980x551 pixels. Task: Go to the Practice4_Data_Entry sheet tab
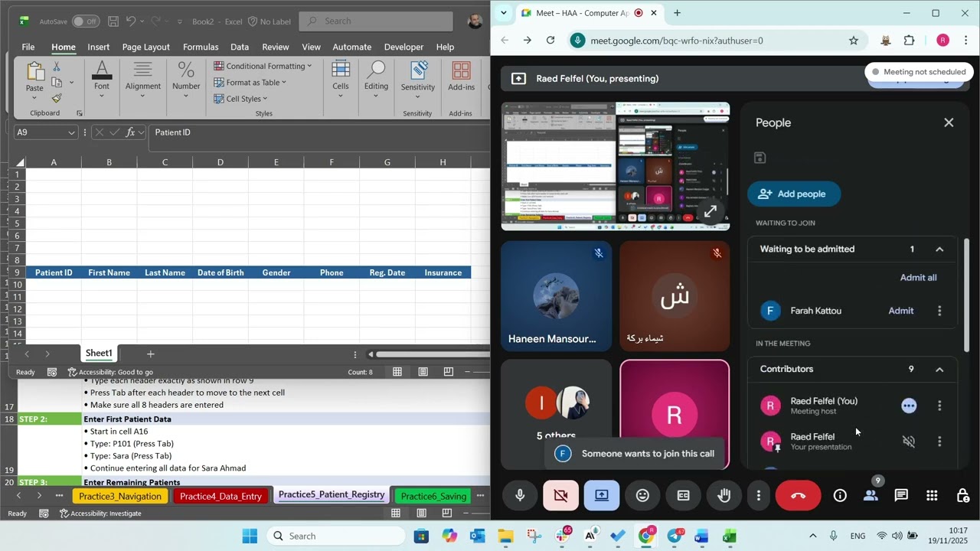220,497
